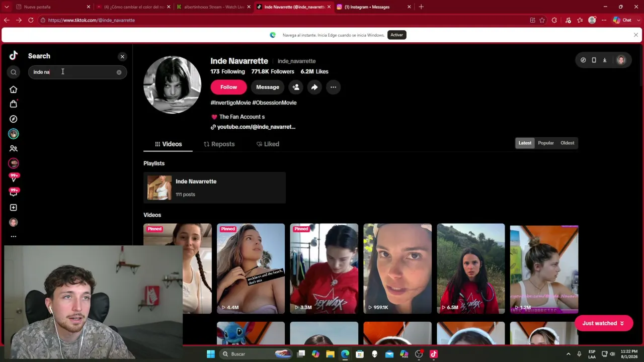
Task: Click the TikTok logo in the sidebar
Action: 14,56
